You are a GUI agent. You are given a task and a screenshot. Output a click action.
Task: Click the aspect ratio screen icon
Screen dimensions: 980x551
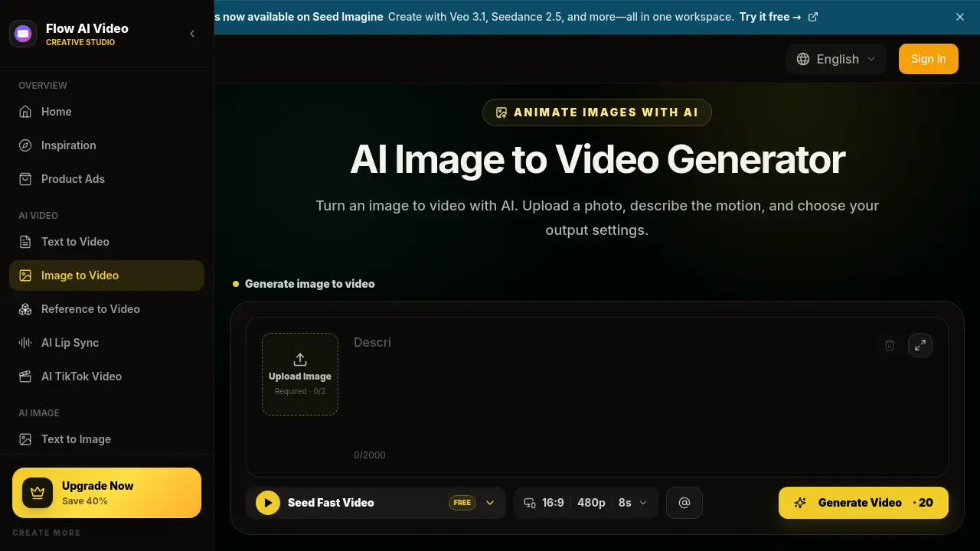pyautogui.click(x=530, y=503)
